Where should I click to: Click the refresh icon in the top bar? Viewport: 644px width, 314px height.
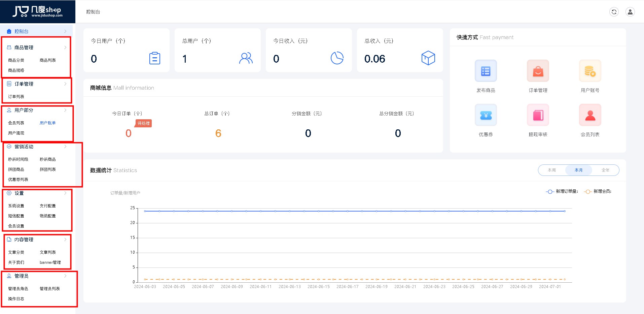click(x=614, y=12)
